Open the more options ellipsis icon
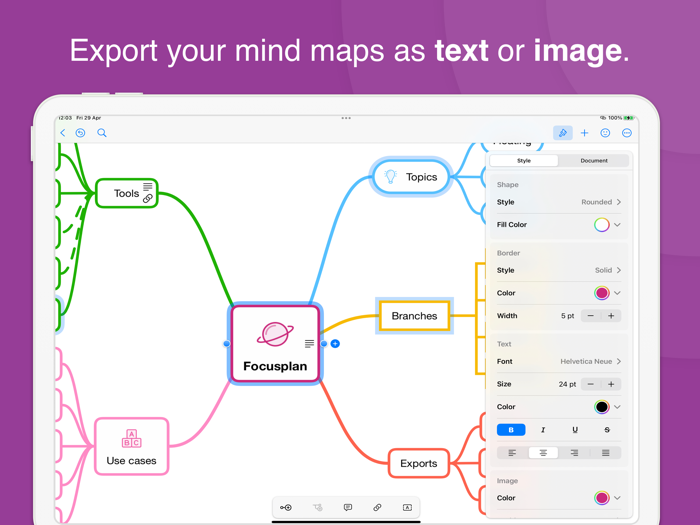 coord(627,133)
